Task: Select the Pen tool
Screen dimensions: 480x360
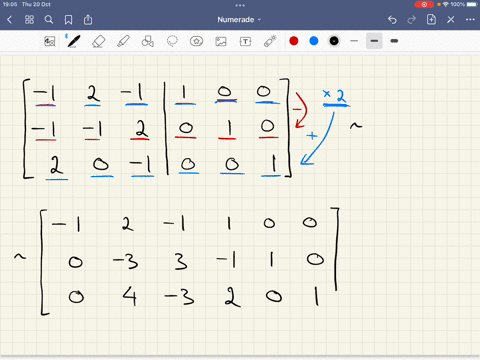Action: pos(73,41)
